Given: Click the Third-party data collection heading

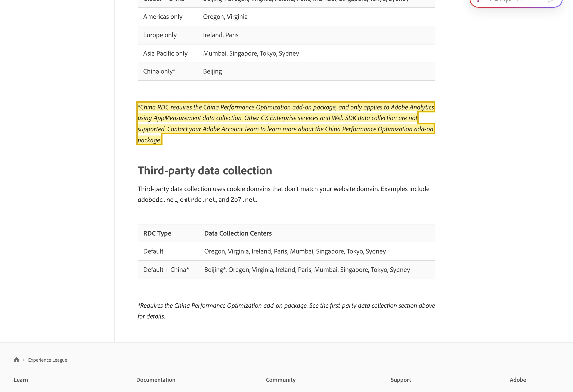Looking at the screenshot, I should coord(205,171).
